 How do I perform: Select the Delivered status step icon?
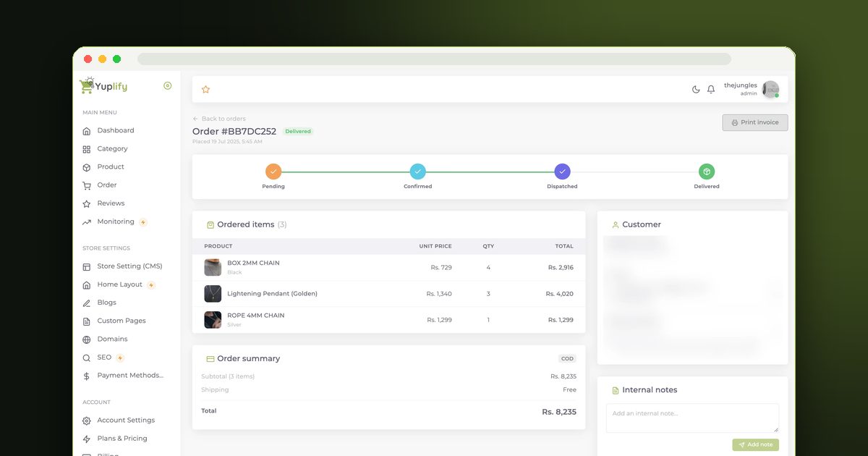pyautogui.click(x=707, y=172)
